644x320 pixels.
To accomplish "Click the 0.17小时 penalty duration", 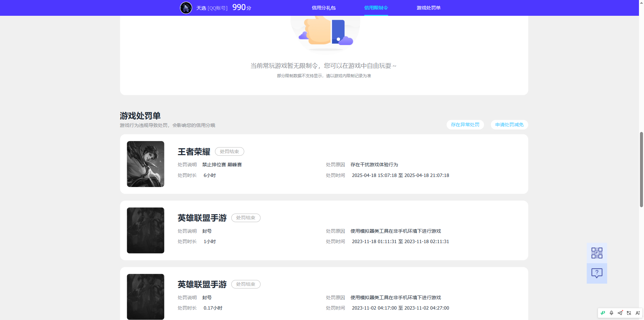I will point(213,308).
